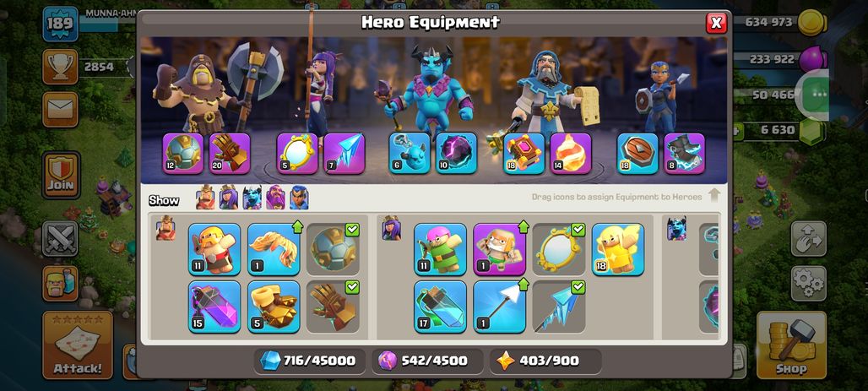Viewport: 868px width, 391px height.
Task: Toggle Royal Champion filter in Show row
Action: point(299,198)
